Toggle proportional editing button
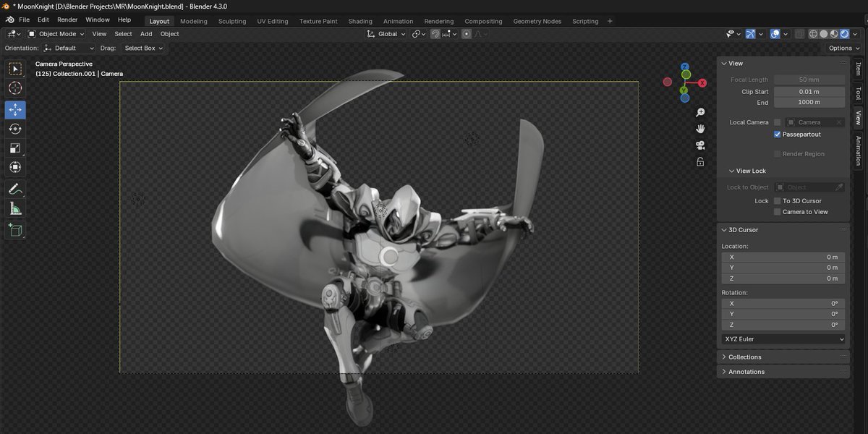The height and width of the screenshot is (434, 868). (x=467, y=34)
